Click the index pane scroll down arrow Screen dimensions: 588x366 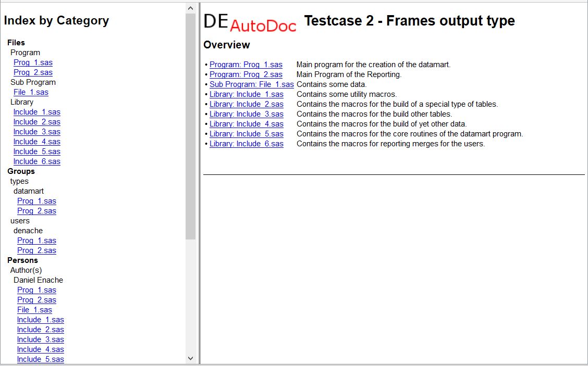[190, 358]
